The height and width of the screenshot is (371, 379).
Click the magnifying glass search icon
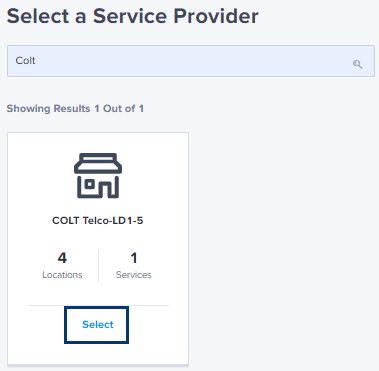[x=357, y=64]
